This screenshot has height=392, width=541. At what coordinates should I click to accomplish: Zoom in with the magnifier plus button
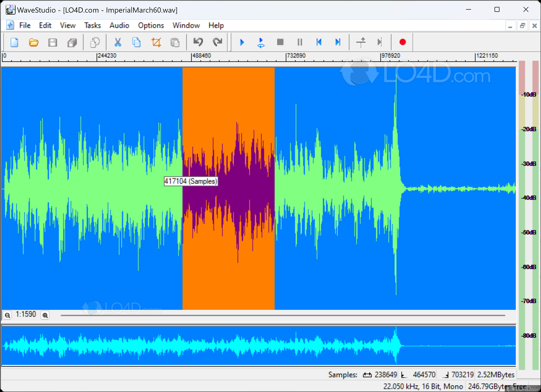(45, 315)
